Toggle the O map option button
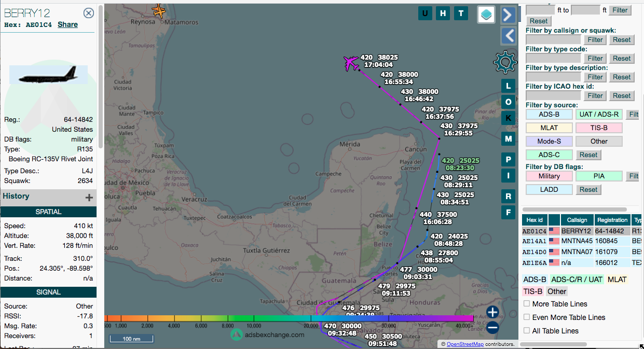644x349 pixels. (509, 102)
